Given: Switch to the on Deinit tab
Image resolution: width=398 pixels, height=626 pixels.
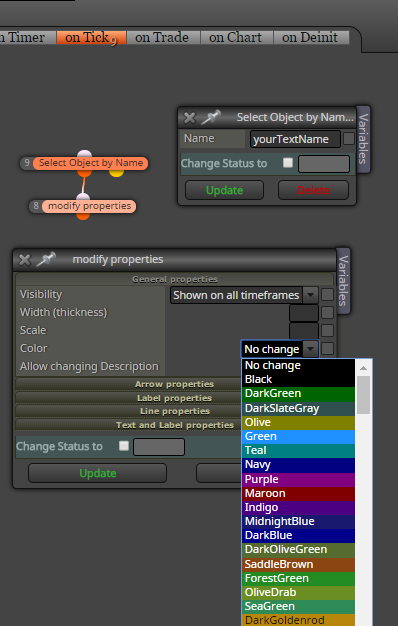Looking at the screenshot, I should [x=310, y=38].
